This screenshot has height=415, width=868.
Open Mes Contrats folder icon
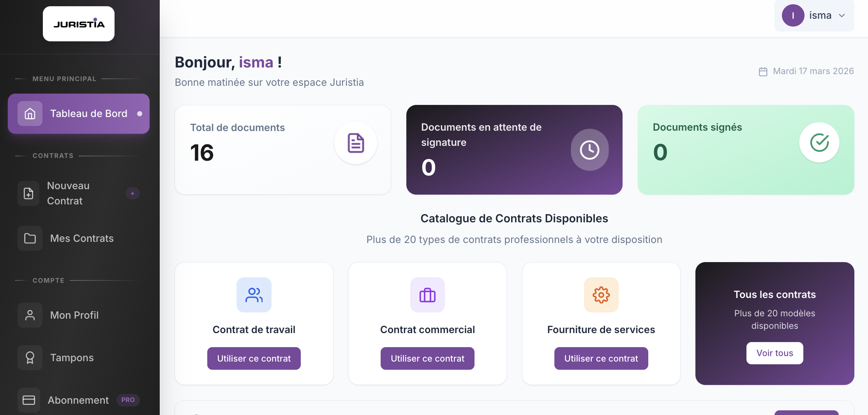[30, 238]
